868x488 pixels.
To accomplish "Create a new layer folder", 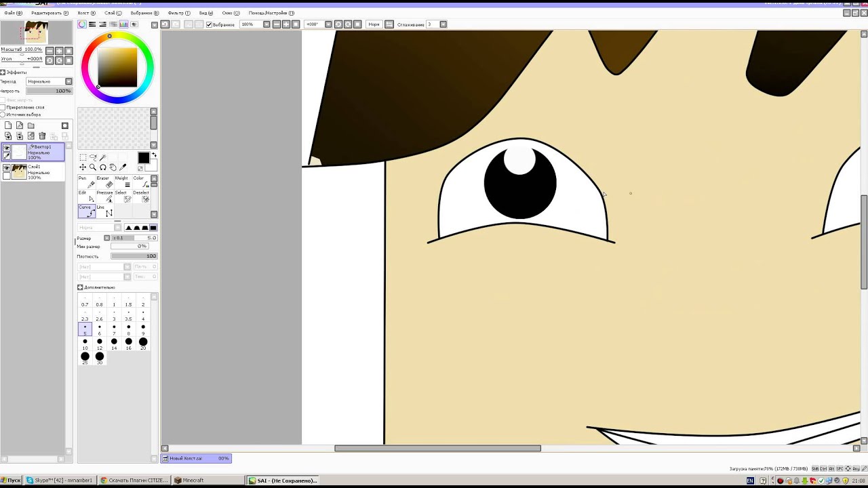I will pos(31,125).
